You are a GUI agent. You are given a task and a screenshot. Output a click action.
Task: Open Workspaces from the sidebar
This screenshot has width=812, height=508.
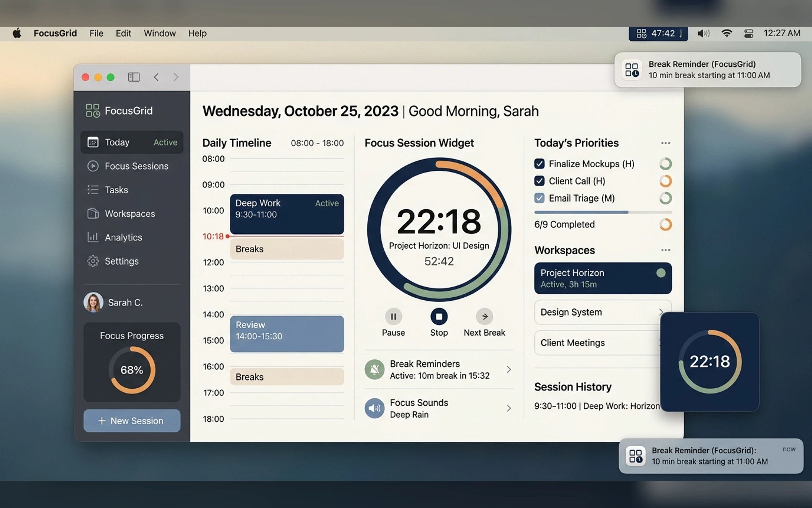tap(132, 214)
